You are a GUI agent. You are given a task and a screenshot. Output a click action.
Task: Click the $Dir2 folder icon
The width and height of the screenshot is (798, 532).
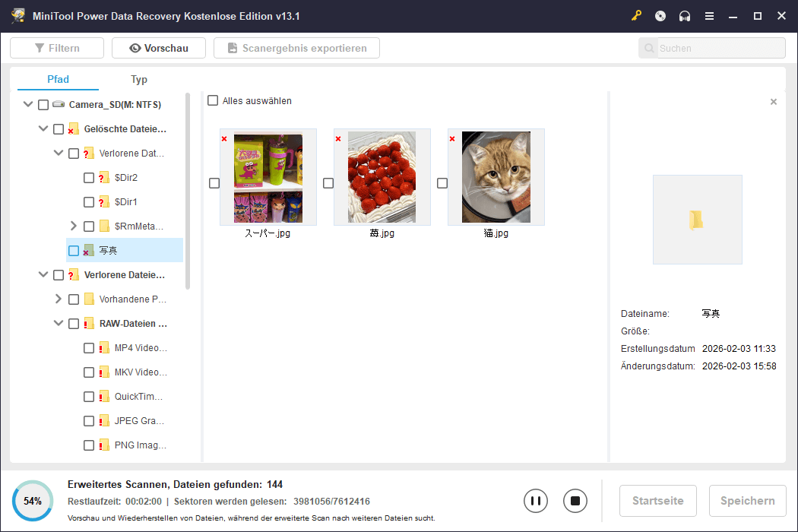104,177
